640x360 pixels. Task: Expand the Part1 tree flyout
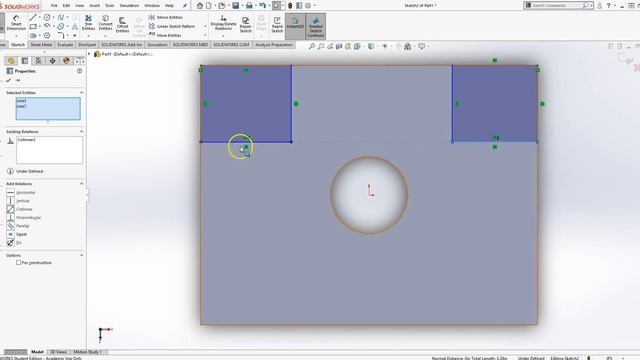[89, 54]
